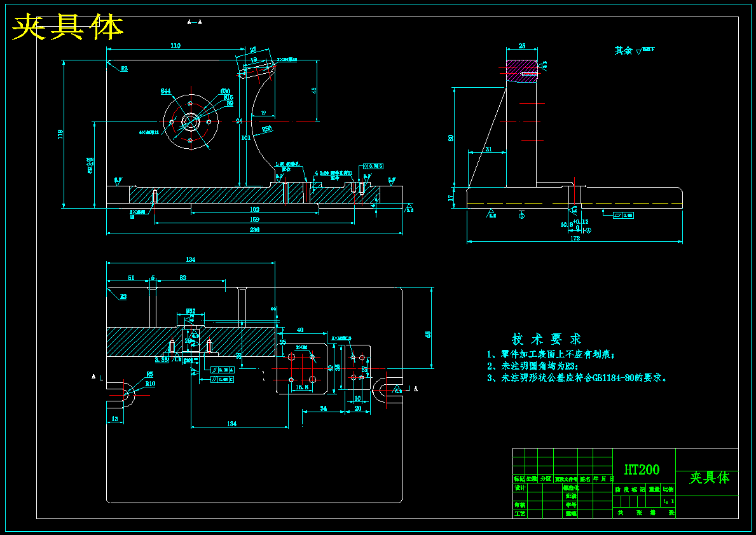Select the 172 overall width dimension
This screenshot has height=535, width=756.
coord(575,238)
